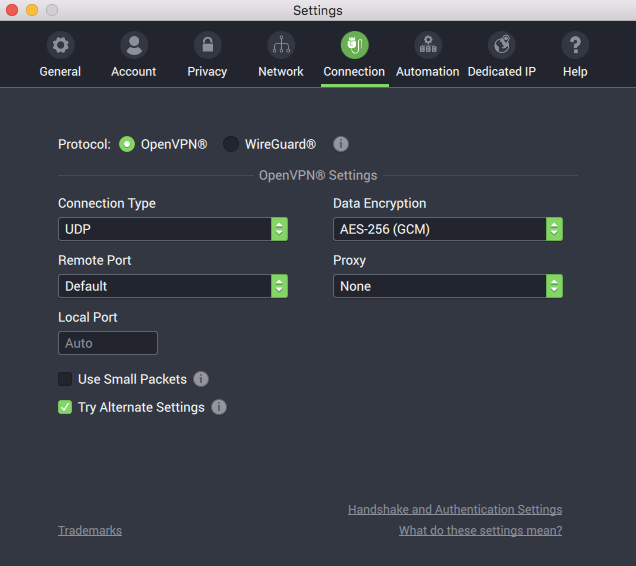Image resolution: width=636 pixels, height=566 pixels.
Task: Switch to the General tab label
Action: pos(60,72)
